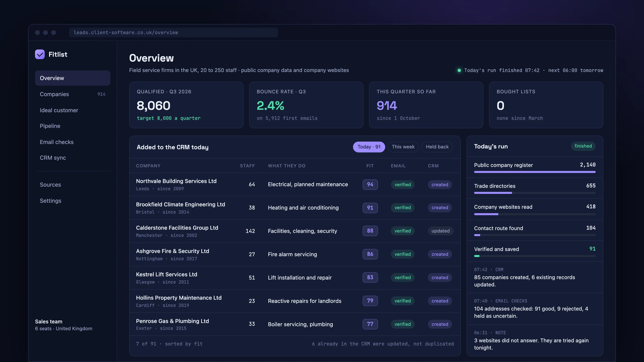Click the Companies 914 count badge
Viewport: 644px width, 362px height.
101,94
